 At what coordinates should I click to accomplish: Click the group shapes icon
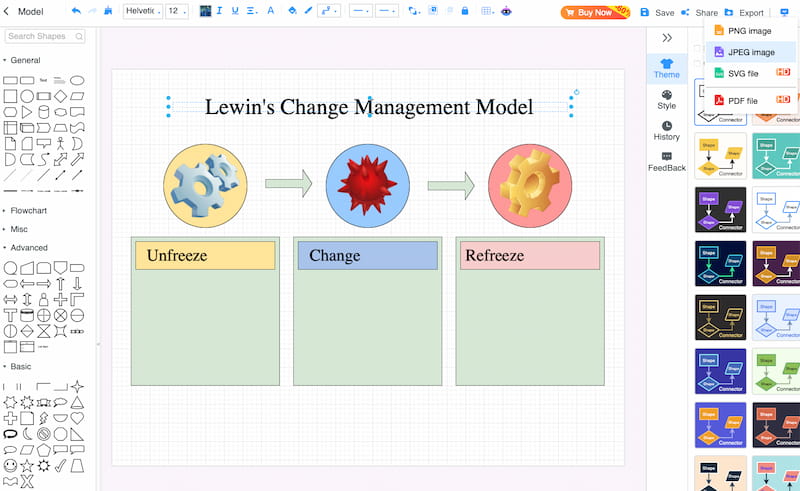point(433,11)
